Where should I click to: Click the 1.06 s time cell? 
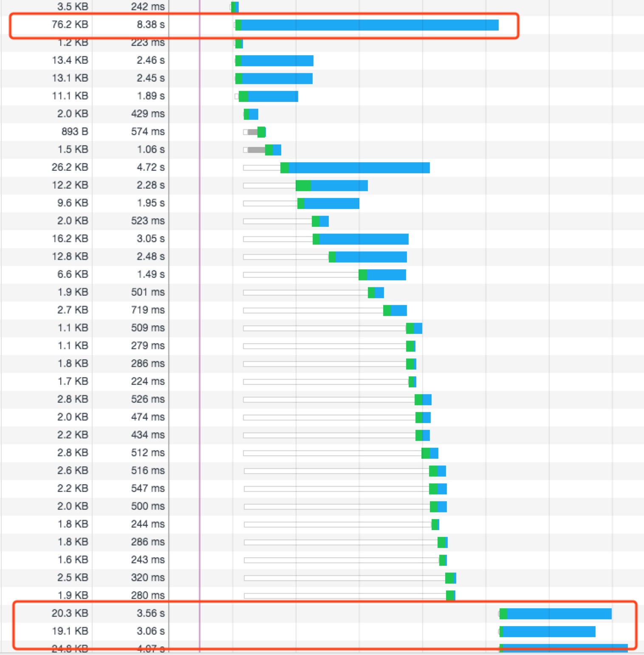150,150
